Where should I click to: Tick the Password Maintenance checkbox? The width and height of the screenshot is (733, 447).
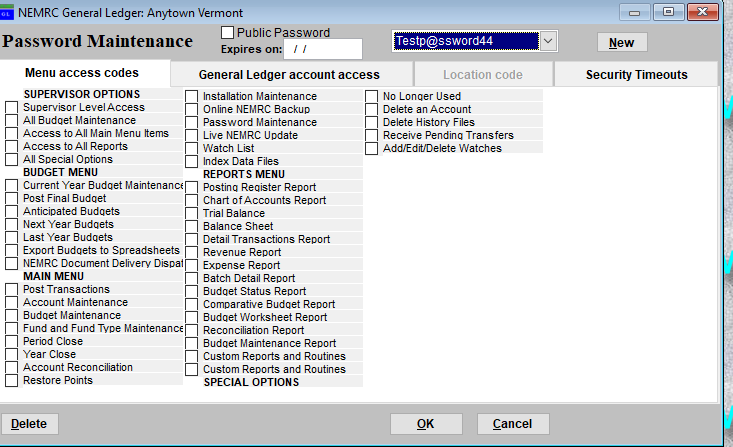pyautogui.click(x=192, y=123)
